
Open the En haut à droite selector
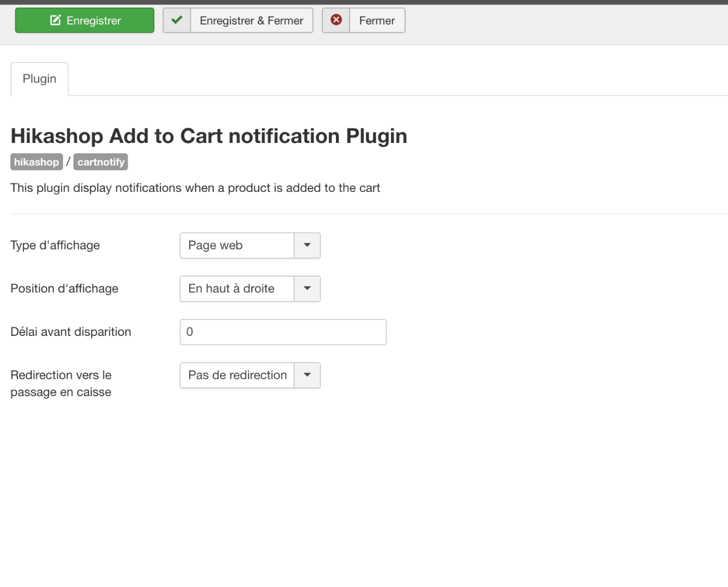[237, 289]
